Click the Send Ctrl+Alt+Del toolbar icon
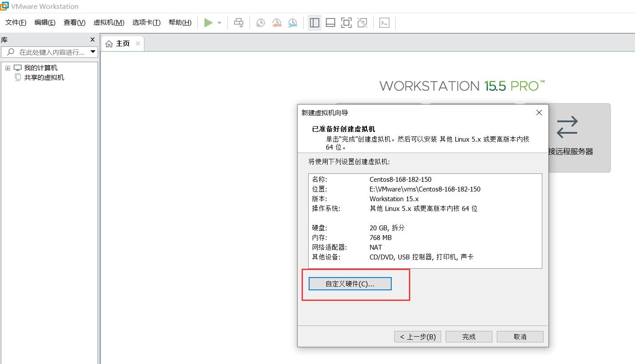635x364 pixels. [238, 23]
